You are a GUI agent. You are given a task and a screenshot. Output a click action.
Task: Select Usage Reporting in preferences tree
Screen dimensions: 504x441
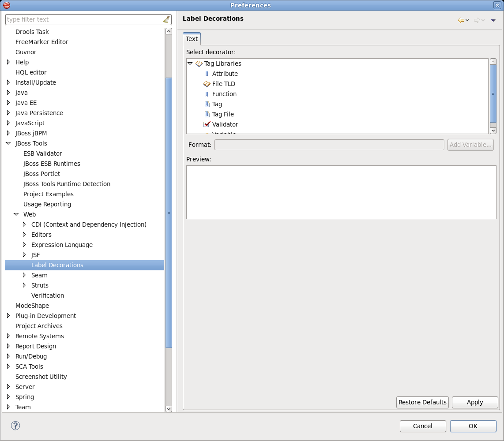[47, 204]
